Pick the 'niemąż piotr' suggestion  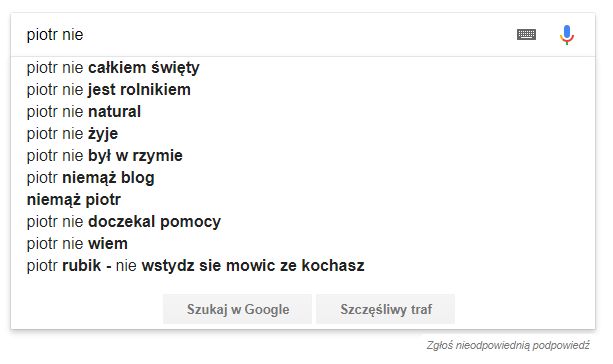point(303,199)
